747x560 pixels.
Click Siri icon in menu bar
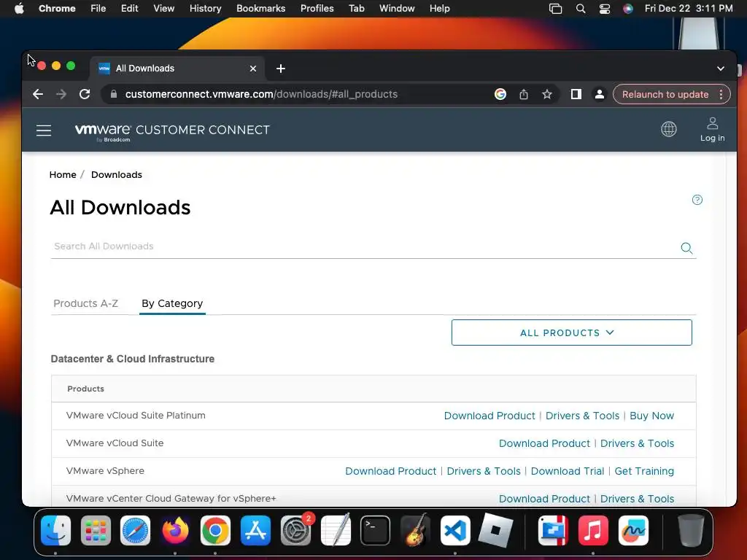tap(628, 9)
